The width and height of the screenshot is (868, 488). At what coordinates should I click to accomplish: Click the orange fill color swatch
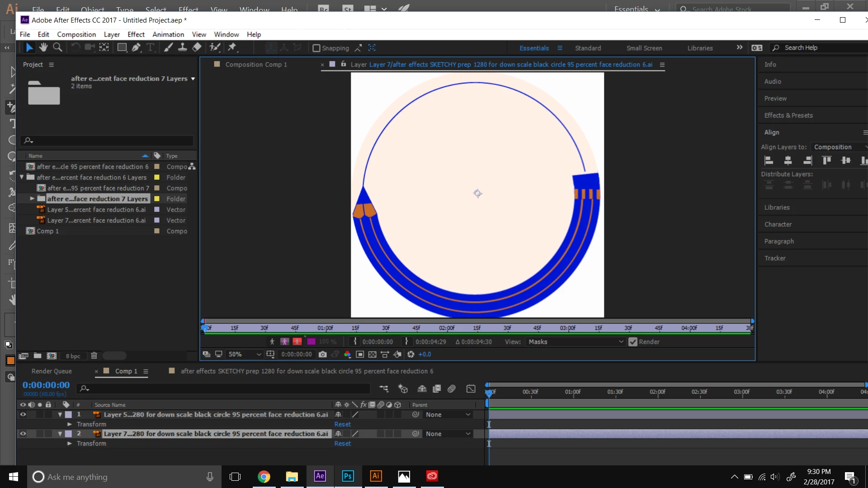click(10, 361)
